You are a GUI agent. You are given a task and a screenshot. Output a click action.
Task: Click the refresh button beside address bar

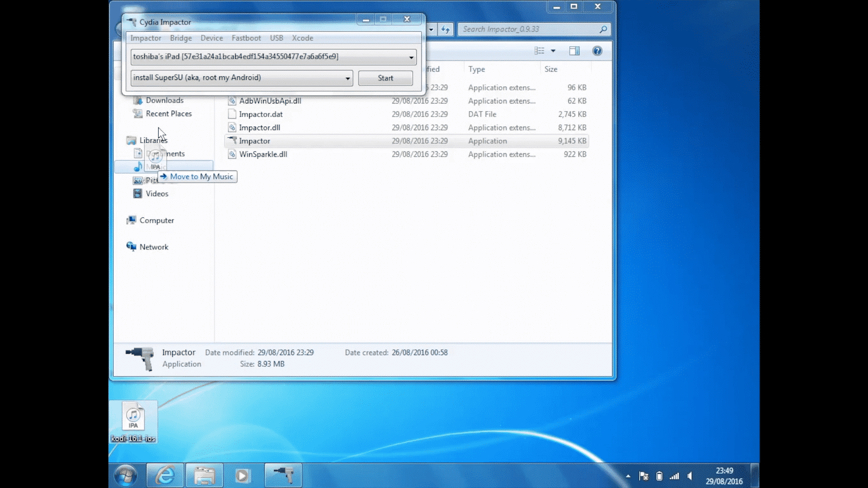pyautogui.click(x=446, y=29)
